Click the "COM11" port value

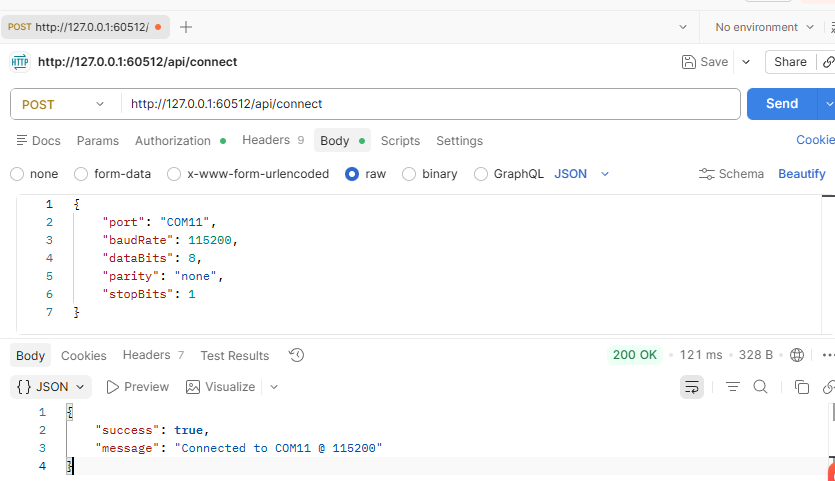pyautogui.click(x=185, y=222)
